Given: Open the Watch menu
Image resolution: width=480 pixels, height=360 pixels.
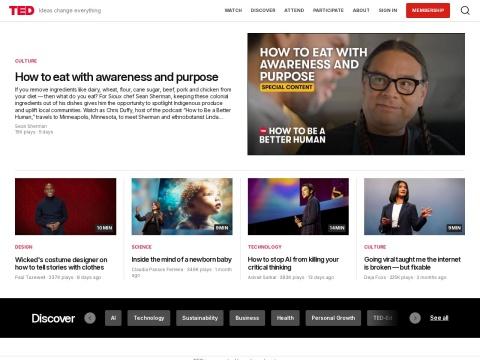Looking at the screenshot, I should click(233, 10).
